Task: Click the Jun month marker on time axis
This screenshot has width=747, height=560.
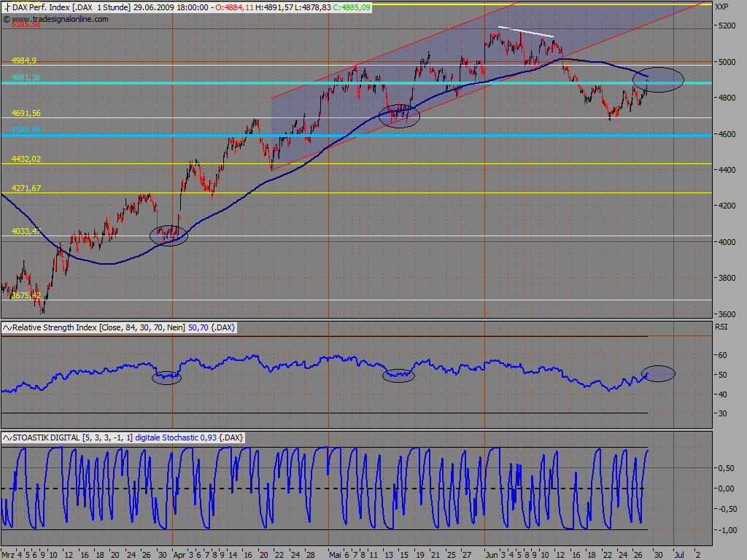Action: point(491,555)
